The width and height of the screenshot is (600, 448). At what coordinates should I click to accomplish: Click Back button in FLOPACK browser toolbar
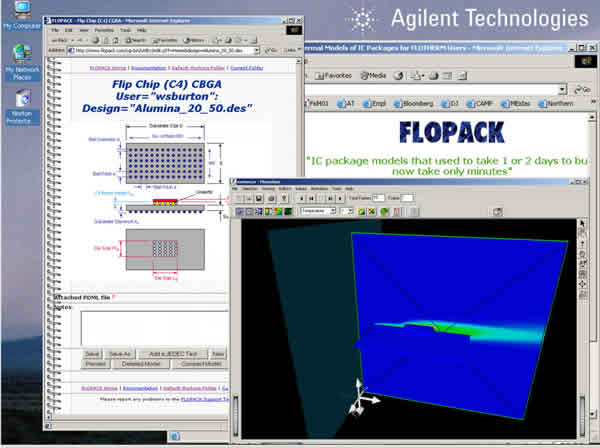pyautogui.click(x=59, y=40)
